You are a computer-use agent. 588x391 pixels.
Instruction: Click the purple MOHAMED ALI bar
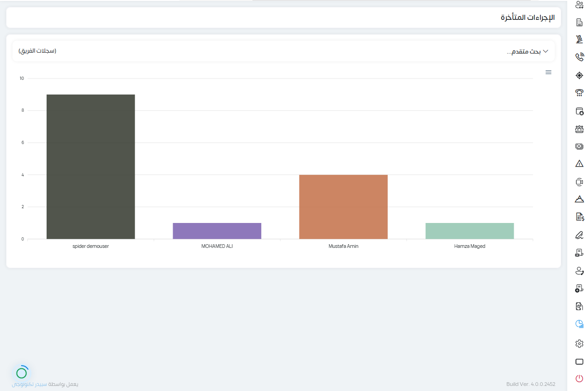[x=217, y=231]
